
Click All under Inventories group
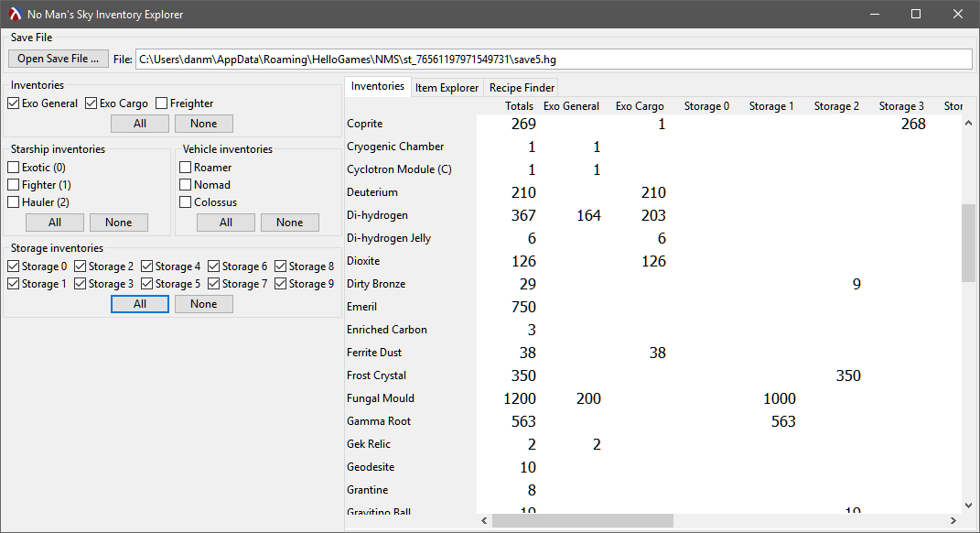[140, 124]
